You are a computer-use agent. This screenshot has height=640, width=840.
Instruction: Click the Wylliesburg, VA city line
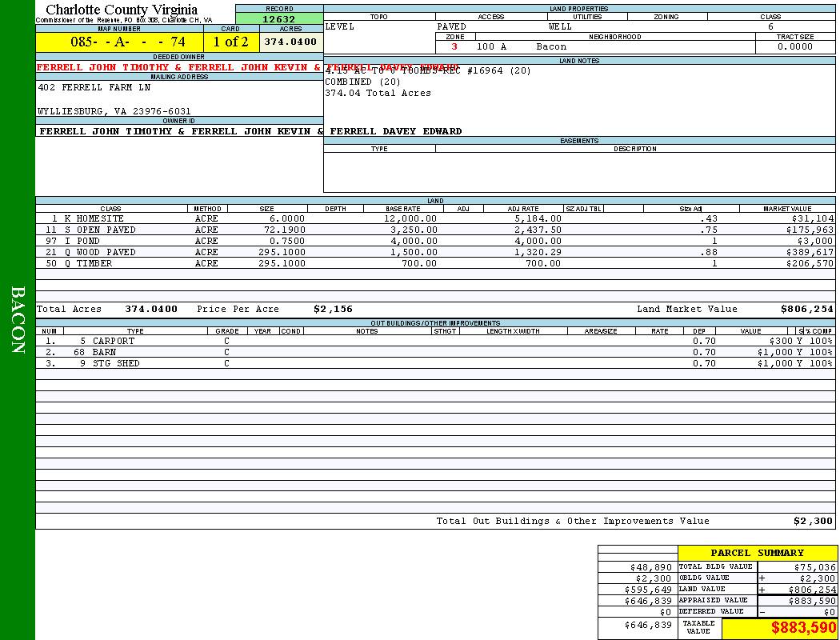114,111
